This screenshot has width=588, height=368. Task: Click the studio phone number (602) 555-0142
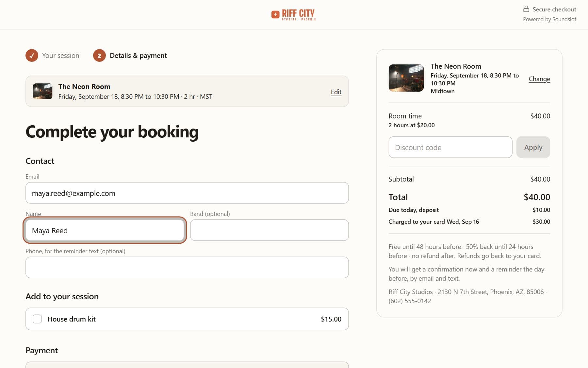coord(410,301)
